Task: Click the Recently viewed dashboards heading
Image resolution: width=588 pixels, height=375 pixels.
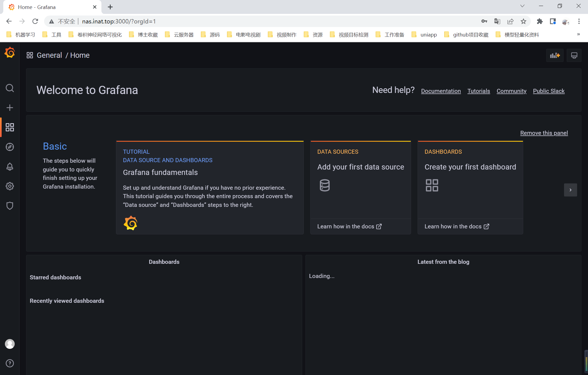Action: pyautogui.click(x=67, y=301)
